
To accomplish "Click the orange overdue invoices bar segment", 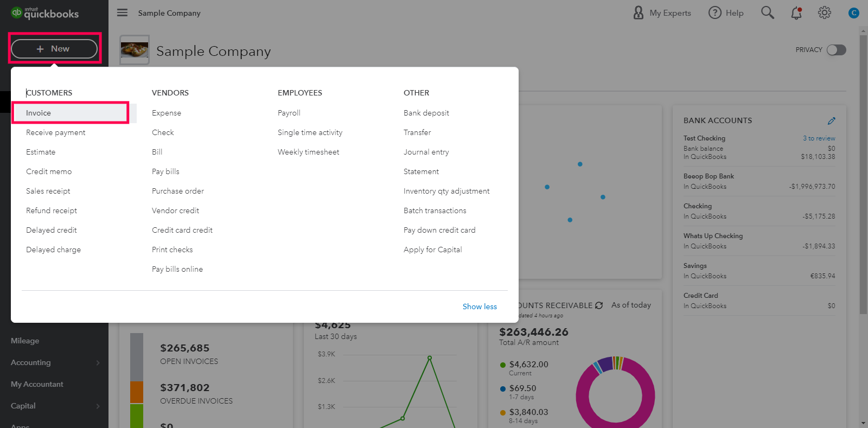I will (137, 392).
